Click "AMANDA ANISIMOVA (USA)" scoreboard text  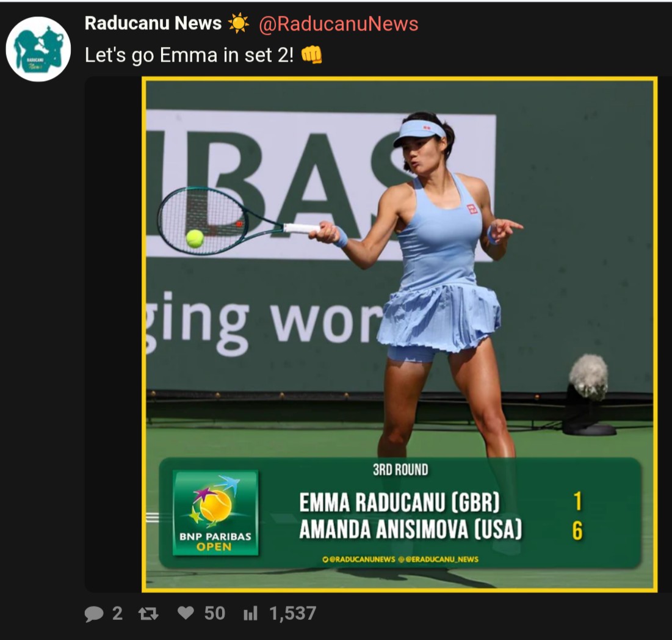pos(411,529)
